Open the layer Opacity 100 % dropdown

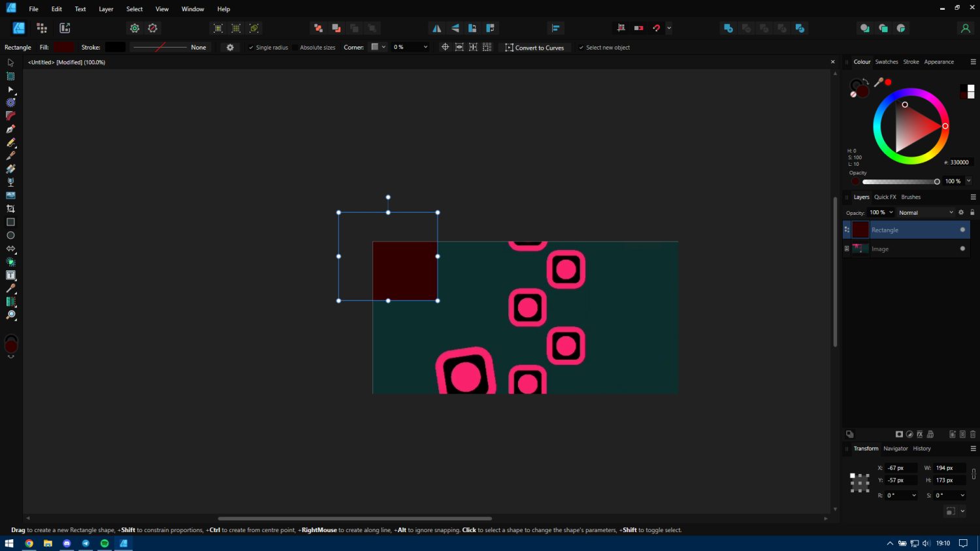tap(891, 213)
